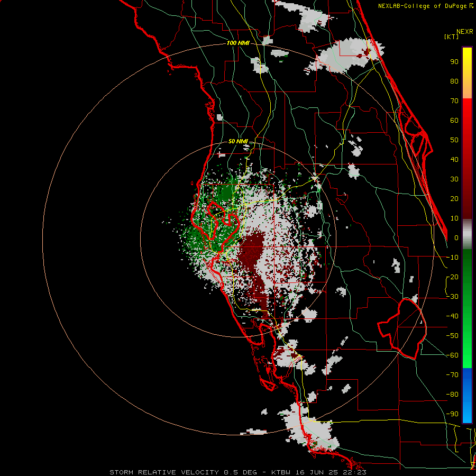Select the 100 NMI range ring label
Viewport: 476px width, 476px height.
tap(238, 43)
